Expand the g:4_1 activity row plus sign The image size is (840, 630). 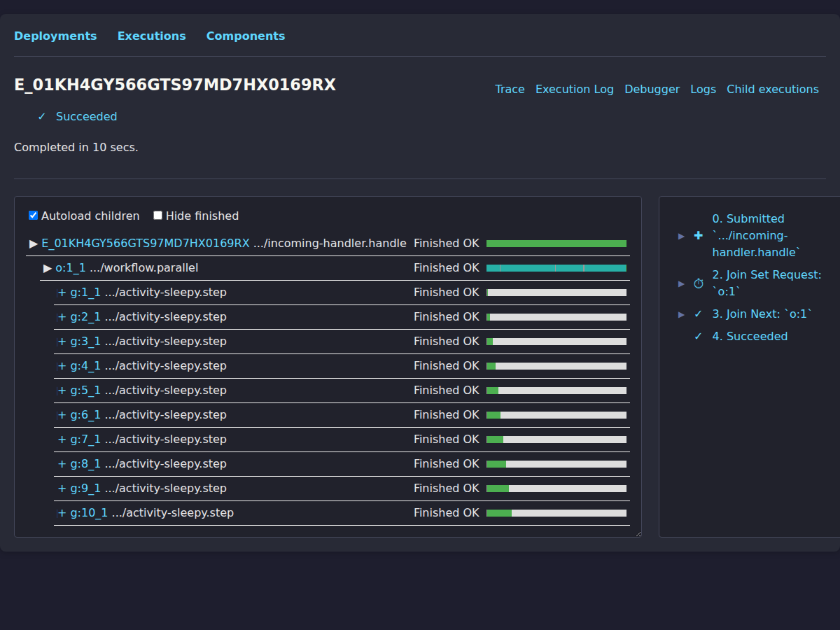62,366
